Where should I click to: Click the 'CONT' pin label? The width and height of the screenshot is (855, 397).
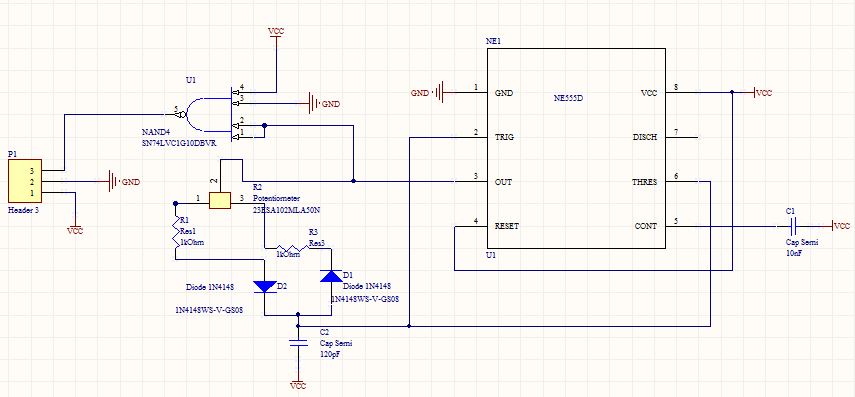647,226
